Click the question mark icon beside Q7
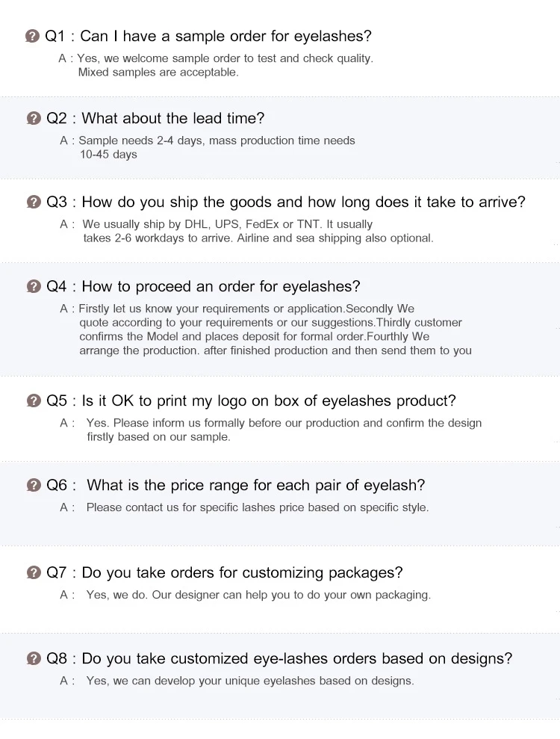Screen dimensions: 560x739 (x=34, y=573)
